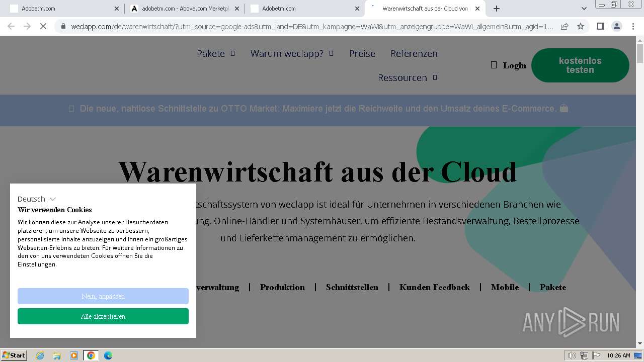View site information lock icon
644x362 pixels.
point(63,26)
